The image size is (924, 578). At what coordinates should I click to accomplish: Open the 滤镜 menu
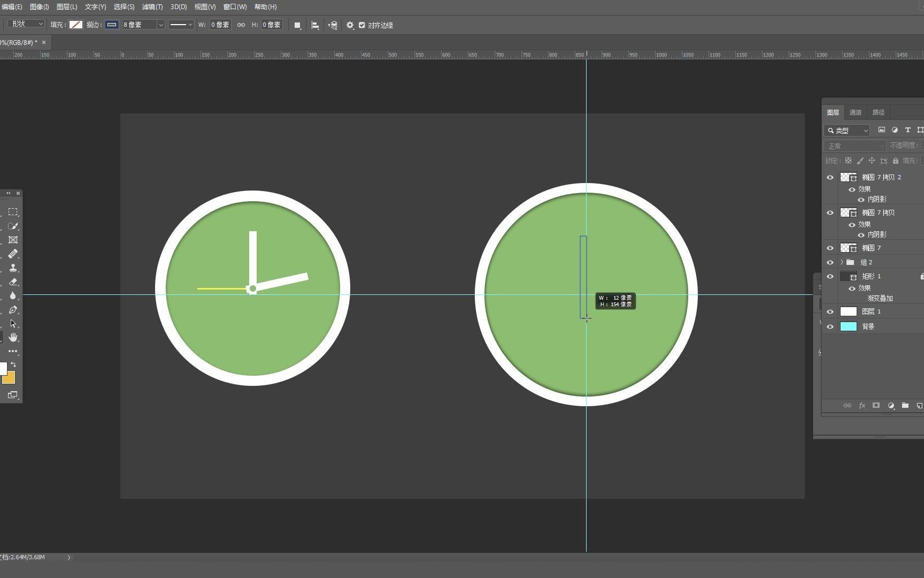(152, 7)
